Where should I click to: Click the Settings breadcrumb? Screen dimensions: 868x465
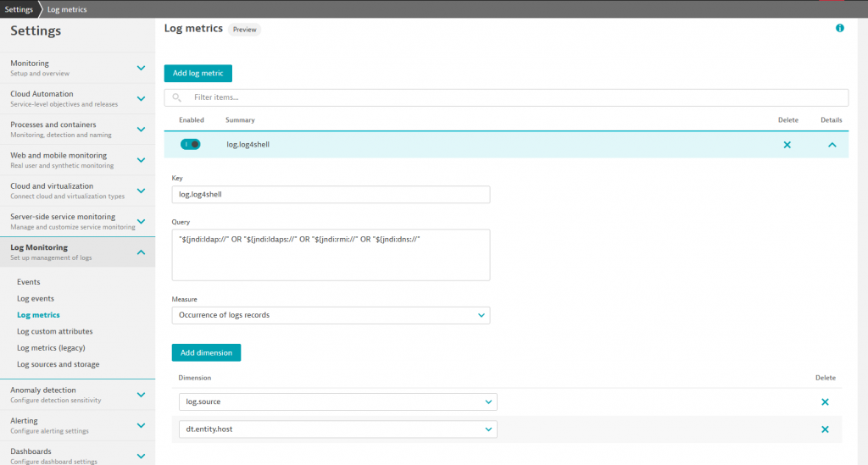(18, 9)
